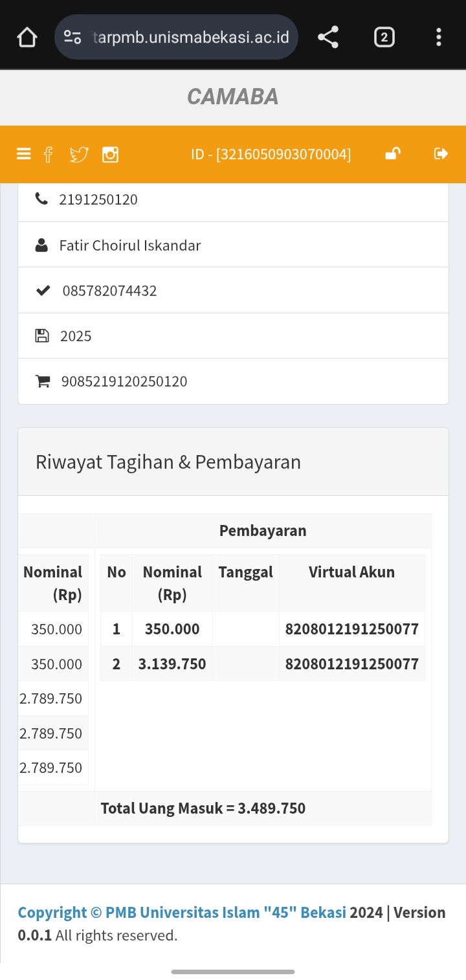Image resolution: width=466 pixels, height=980 pixels.
Task: Tap the Twitter bird icon
Action: click(79, 154)
